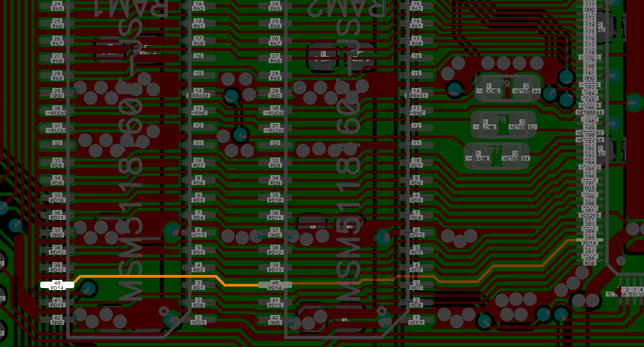Select the highlighted orange RD14 trace
The height and width of the screenshot is (347, 644).
point(147,276)
